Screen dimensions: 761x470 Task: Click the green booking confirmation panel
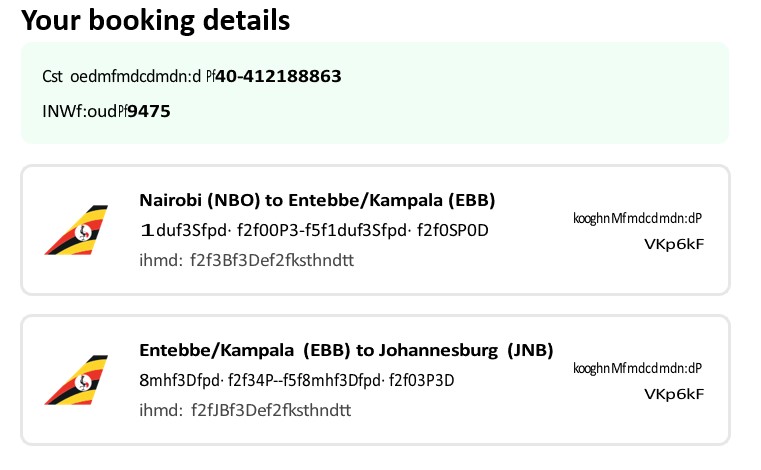[x=375, y=93]
